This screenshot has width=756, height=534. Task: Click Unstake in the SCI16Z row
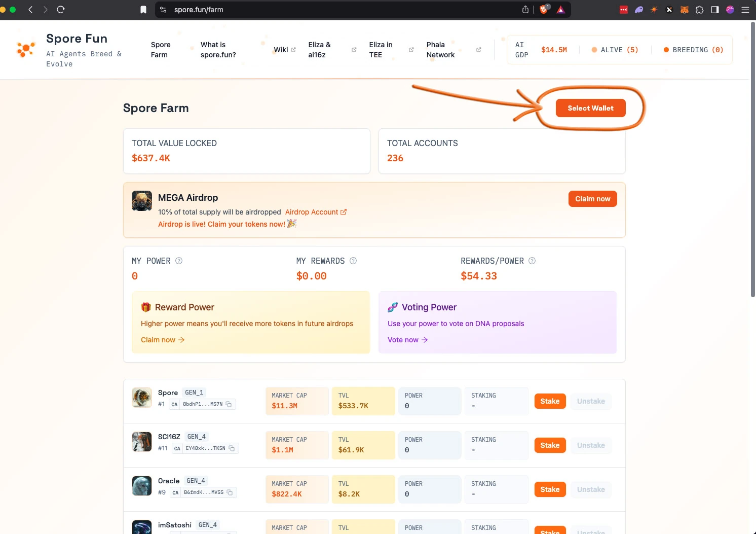pyautogui.click(x=591, y=445)
